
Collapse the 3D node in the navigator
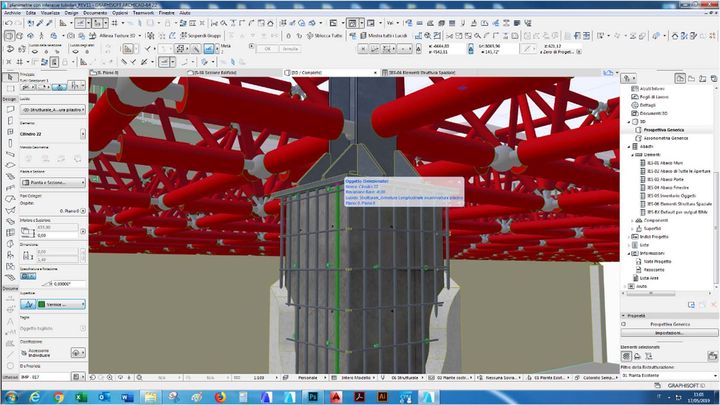click(x=629, y=122)
